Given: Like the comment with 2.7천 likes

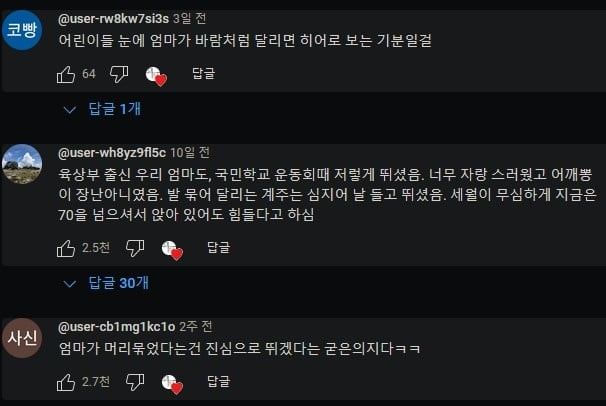Looking at the screenshot, I should pos(66,382).
